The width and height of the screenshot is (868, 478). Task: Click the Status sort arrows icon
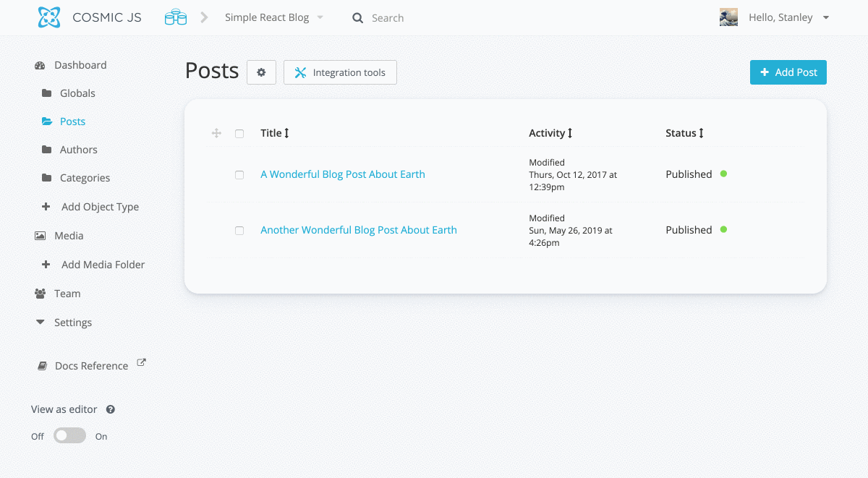(701, 133)
